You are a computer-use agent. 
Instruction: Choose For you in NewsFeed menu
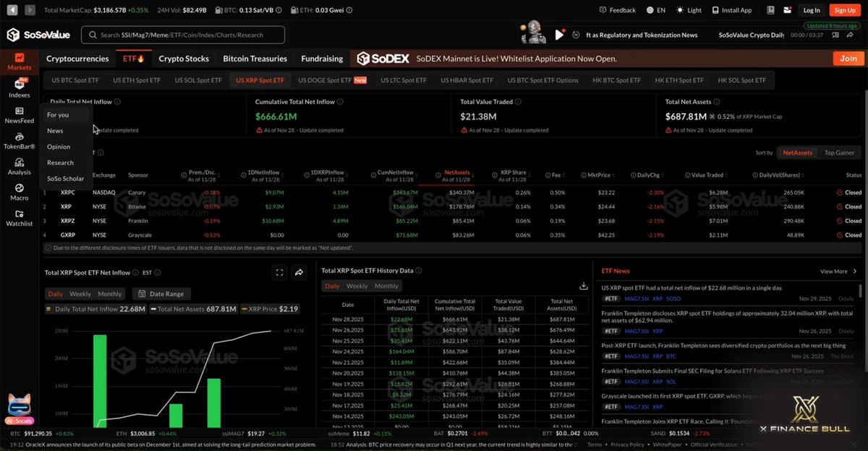[x=58, y=115]
